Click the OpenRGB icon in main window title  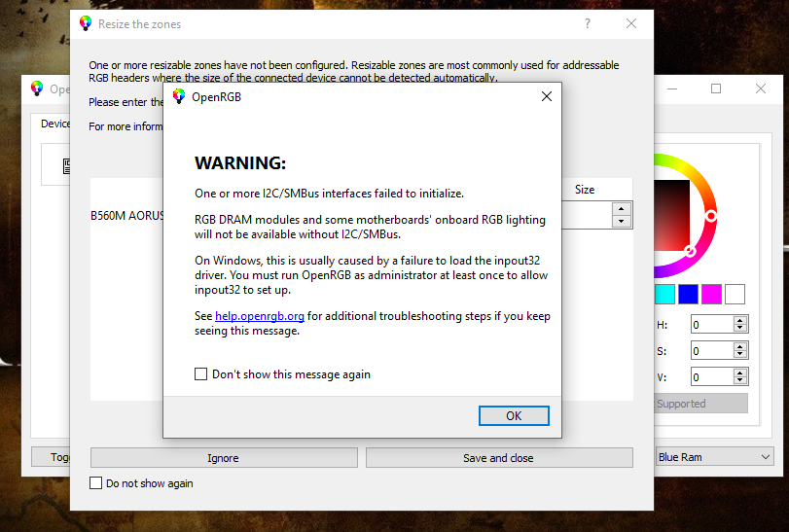(x=37, y=88)
